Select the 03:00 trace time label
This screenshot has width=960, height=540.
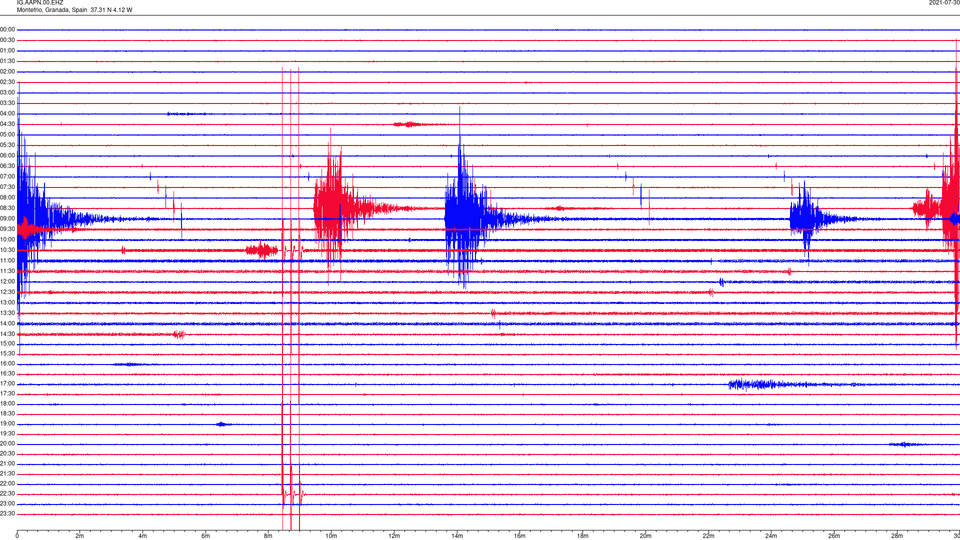[7, 92]
